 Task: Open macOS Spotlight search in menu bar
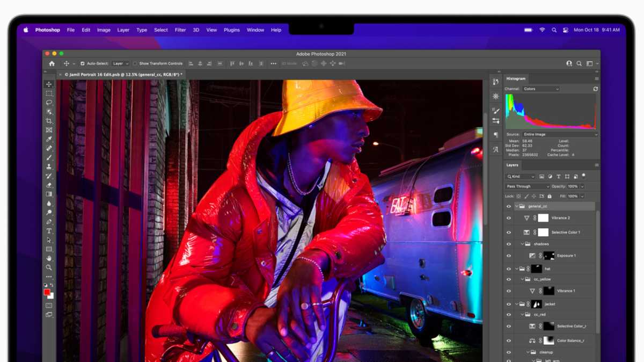coord(554,30)
